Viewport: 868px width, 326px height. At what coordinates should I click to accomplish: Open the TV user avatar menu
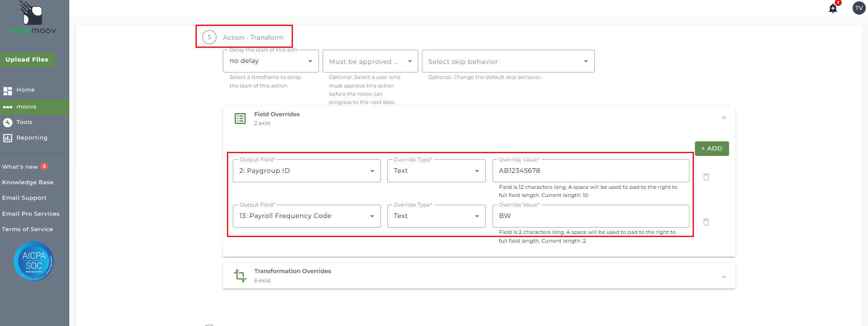859,8
